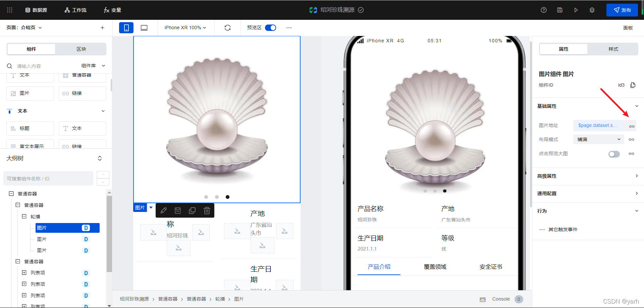This screenshot has height=308, width=644.
Task: Click the 布局模式 binding link icon
Action: click(631, 139)
